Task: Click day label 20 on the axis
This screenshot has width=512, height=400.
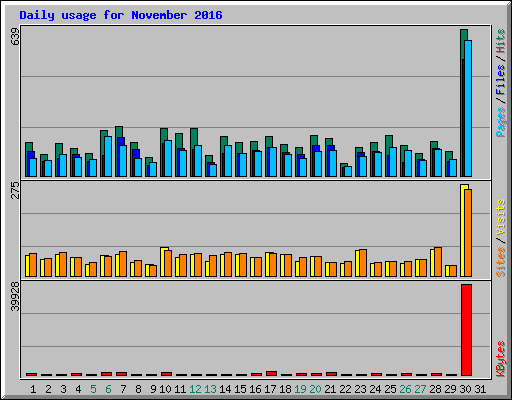Action: coord(315,389)
